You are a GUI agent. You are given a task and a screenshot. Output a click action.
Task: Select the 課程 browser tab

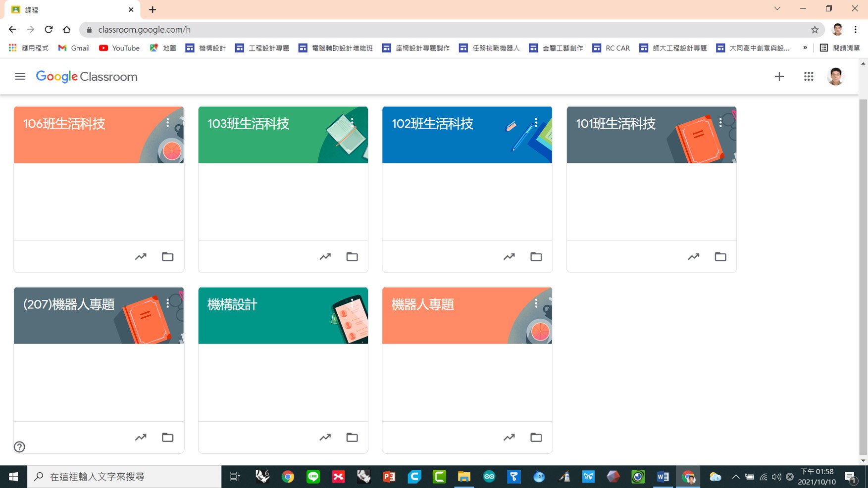click(72, 10)
